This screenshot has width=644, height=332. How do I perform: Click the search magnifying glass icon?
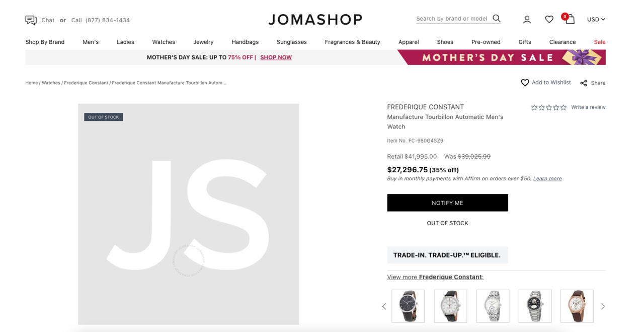(497, 19)
